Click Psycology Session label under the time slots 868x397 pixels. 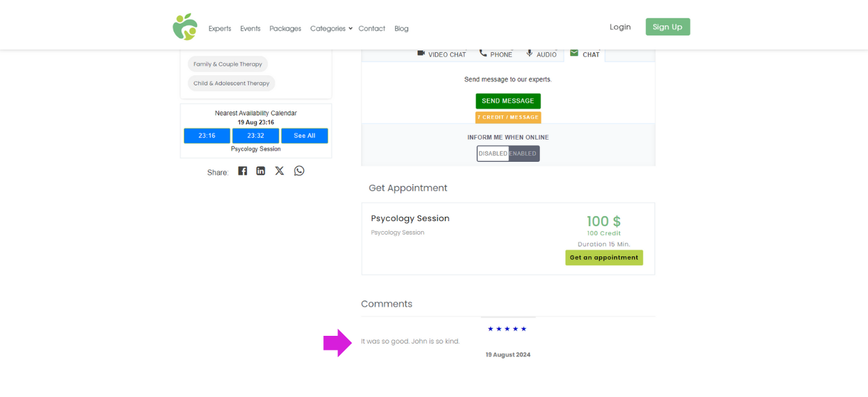point(256,149)
